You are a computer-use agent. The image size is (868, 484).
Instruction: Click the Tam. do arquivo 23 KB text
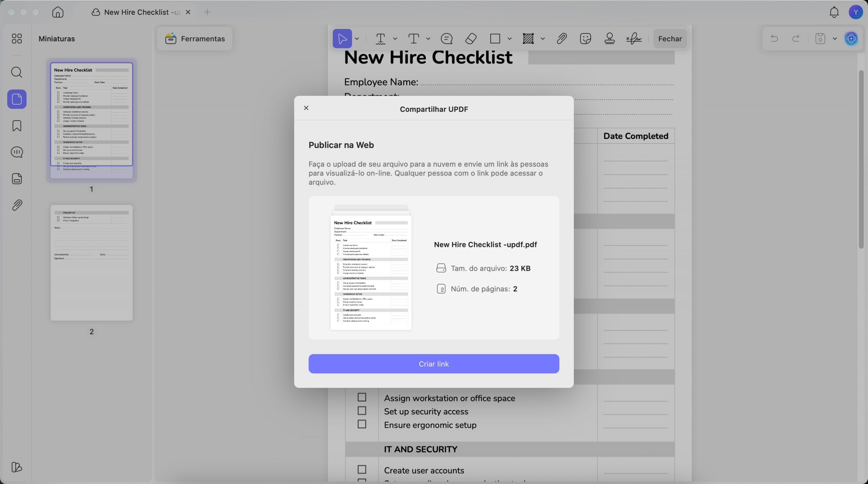coord(490,268)
